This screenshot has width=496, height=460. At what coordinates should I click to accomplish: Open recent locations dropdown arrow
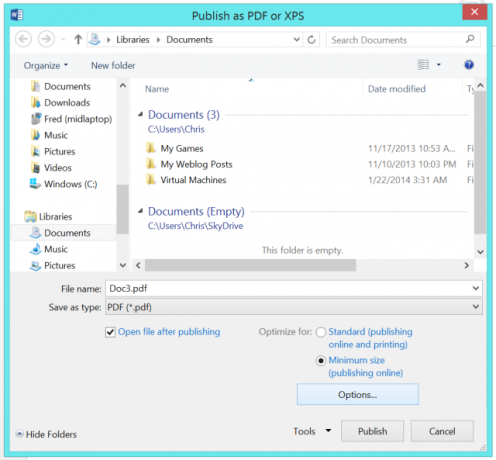point(63,40)
